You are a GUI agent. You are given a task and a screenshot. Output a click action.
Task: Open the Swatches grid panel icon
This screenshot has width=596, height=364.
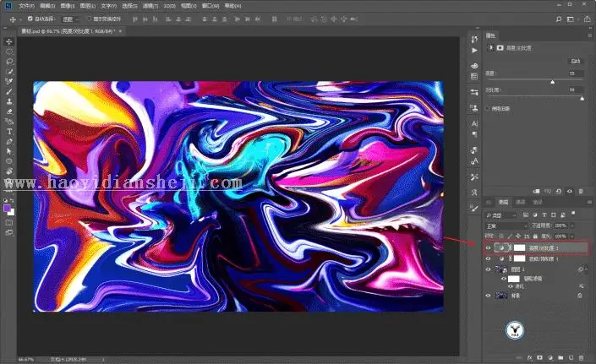click(474, 76)
